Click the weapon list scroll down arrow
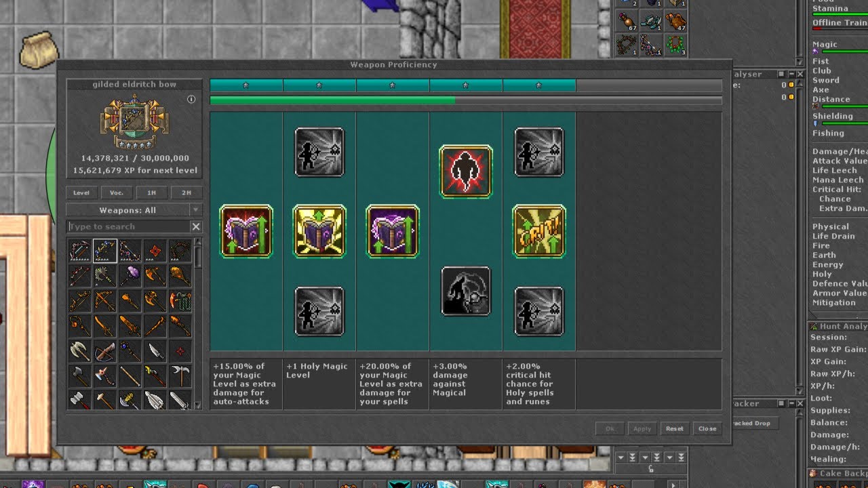This screenshot has height=488, width=868. tap(198, 405)
